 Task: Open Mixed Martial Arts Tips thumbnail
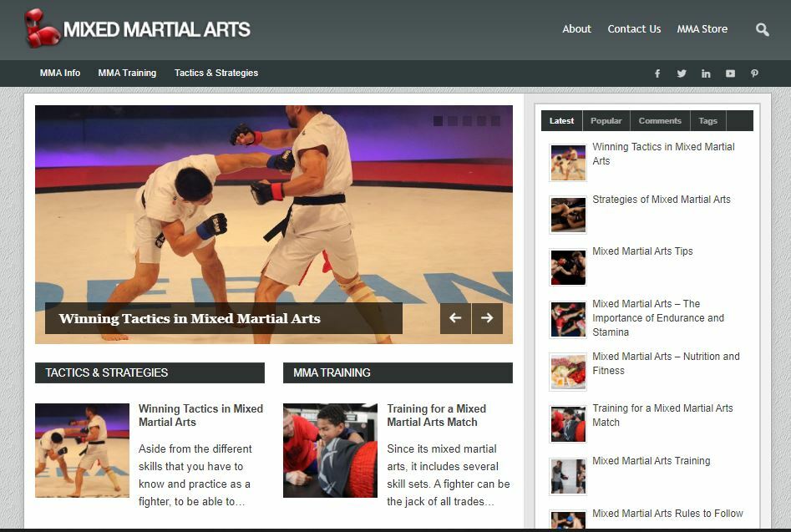(568, 267)
